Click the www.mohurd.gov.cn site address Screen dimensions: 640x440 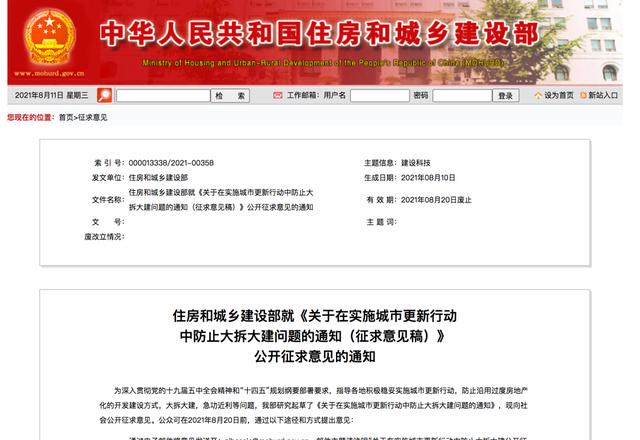[49, 73]
